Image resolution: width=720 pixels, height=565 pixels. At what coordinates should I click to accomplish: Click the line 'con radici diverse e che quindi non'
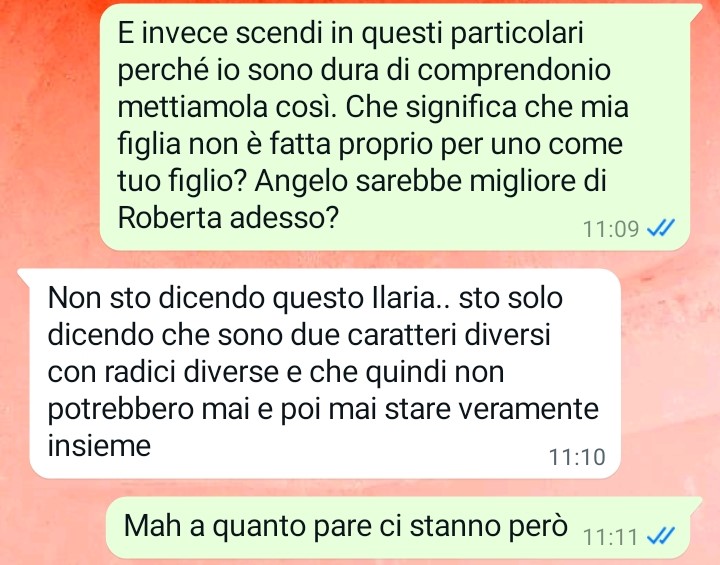(x=276, y=372)
